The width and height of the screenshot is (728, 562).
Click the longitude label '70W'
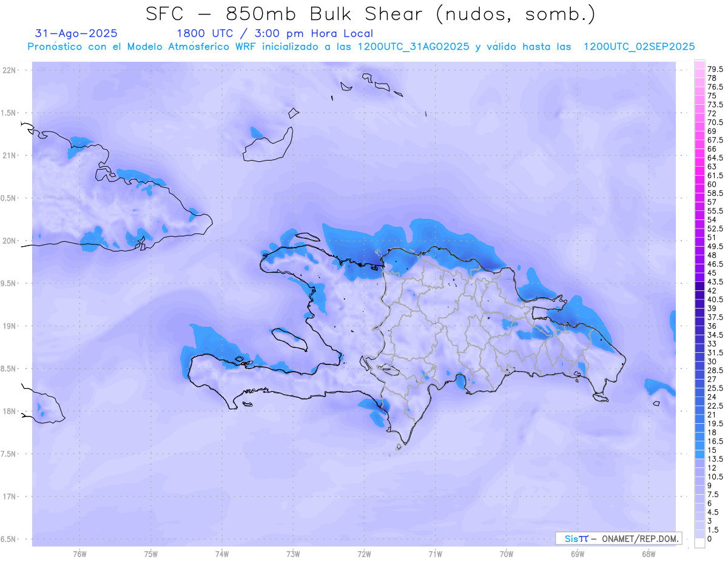pos(507,554)
